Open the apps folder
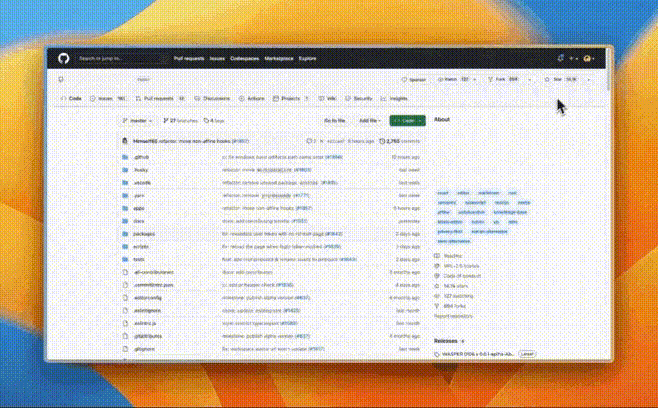658x408 pixels. (x=139, y=209)
